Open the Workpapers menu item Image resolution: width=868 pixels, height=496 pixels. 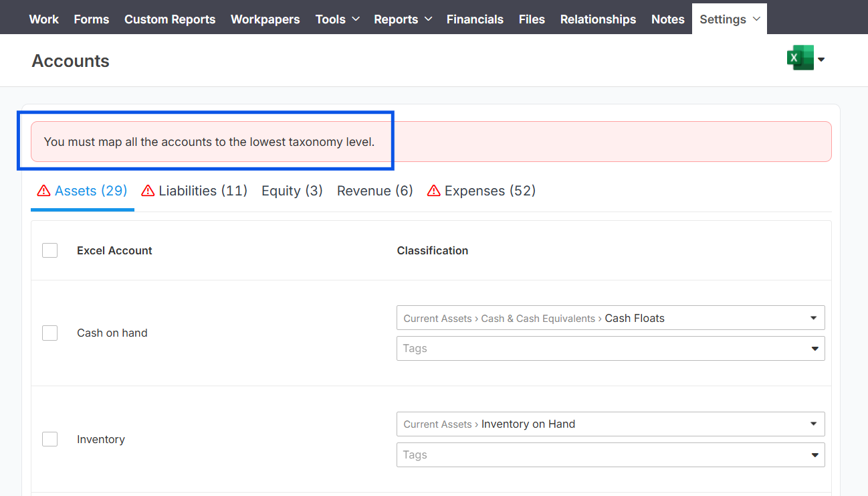[265, 19]
